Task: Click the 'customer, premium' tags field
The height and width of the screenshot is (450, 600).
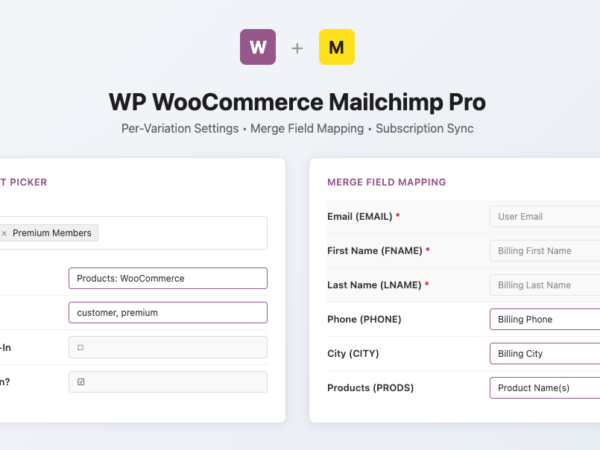Action: (168, 312)
